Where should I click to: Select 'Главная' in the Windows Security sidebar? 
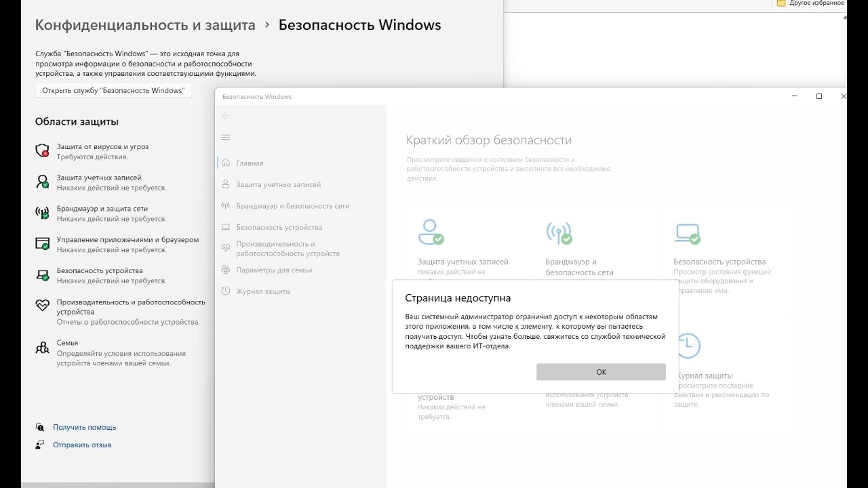[250, 163]
